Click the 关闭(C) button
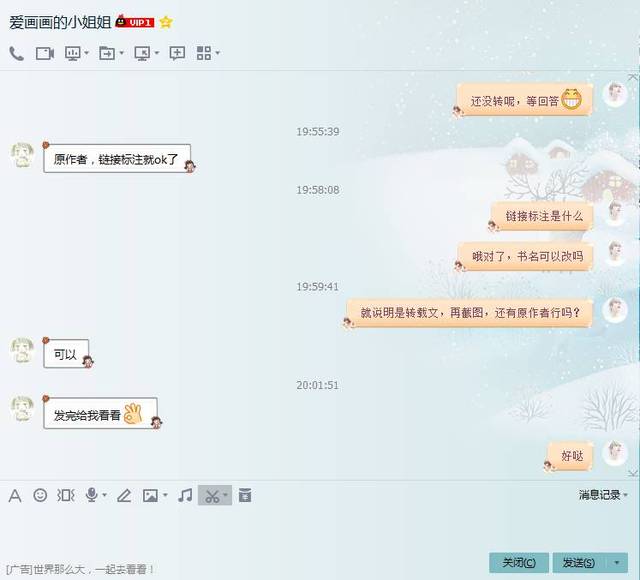Image resolution: width=640 pixels, height=580 pixels. tap(519, 563)
